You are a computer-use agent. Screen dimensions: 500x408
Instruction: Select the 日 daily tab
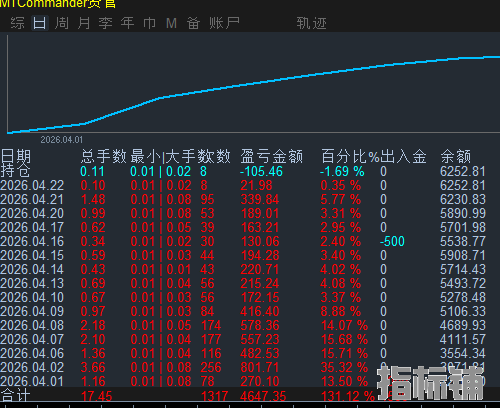click(x=40, y=23)
